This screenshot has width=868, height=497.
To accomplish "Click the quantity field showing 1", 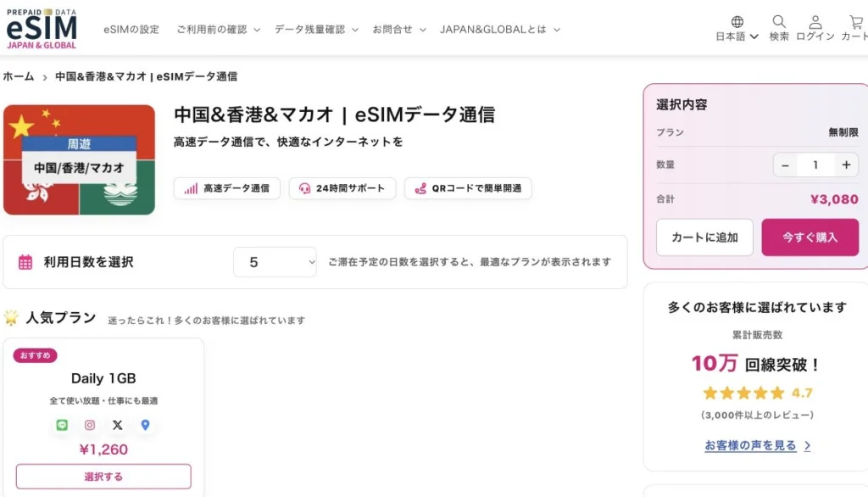I will point(815,165).
